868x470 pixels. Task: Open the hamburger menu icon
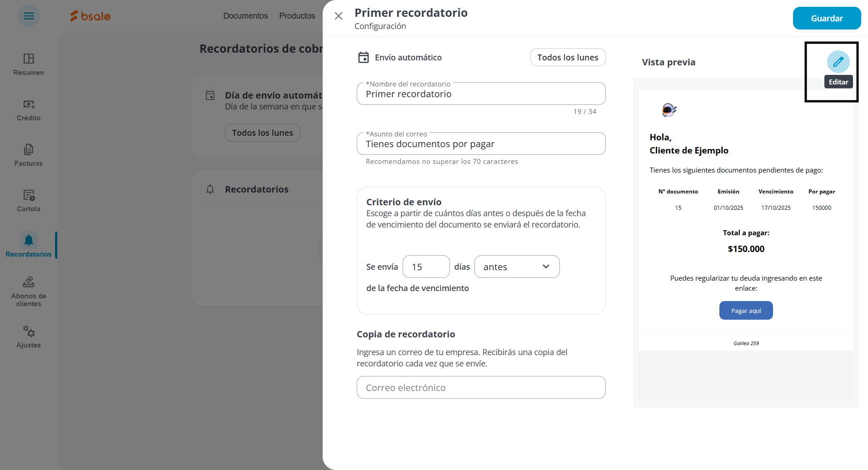click(29, 16)
